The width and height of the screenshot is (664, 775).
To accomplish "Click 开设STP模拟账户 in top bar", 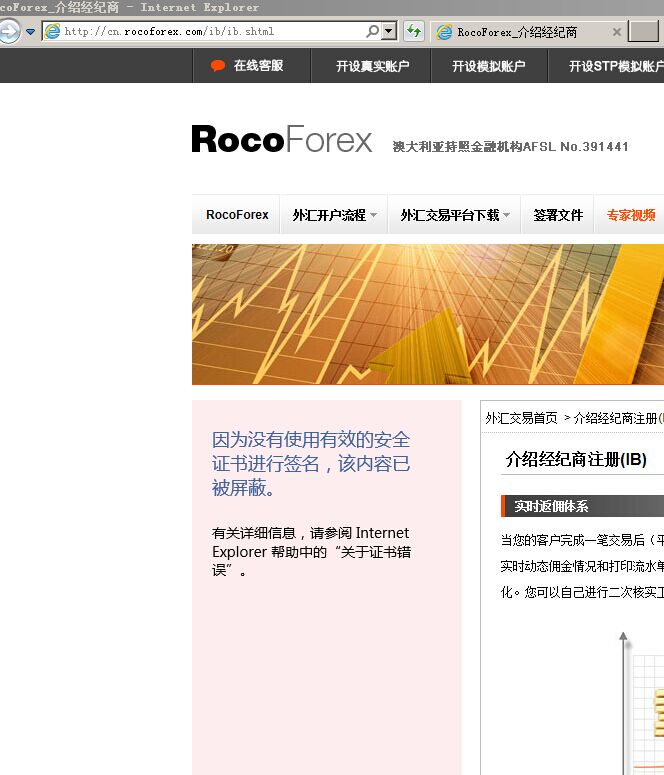I will point(616,66).
